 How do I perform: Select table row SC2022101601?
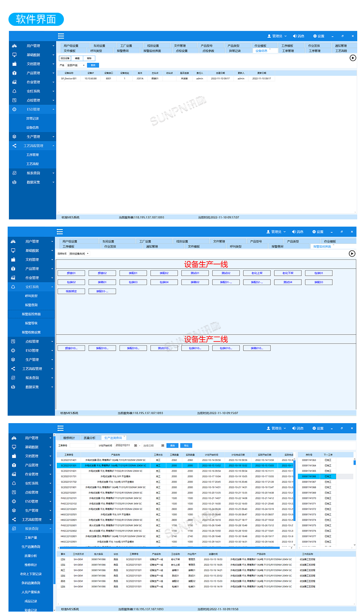click(x=176, y=471)
